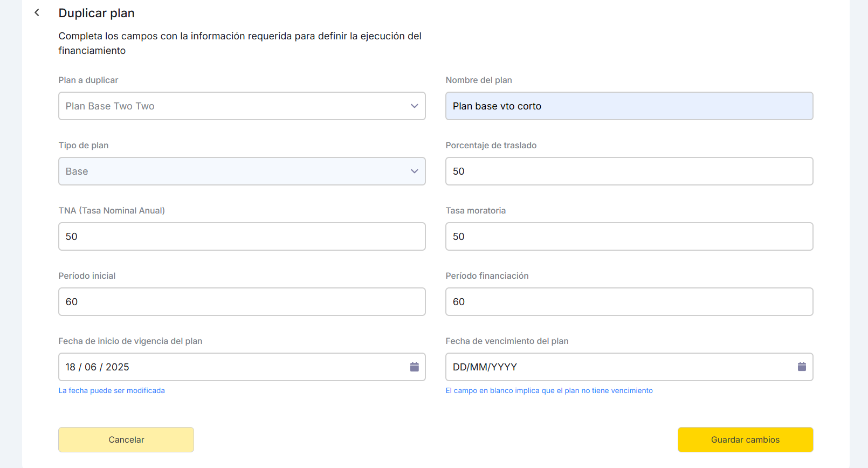Viewport: 868px width, 468px height.
Task: Open calendar picker for fecha de vencimiento
Action: point(801,367)
